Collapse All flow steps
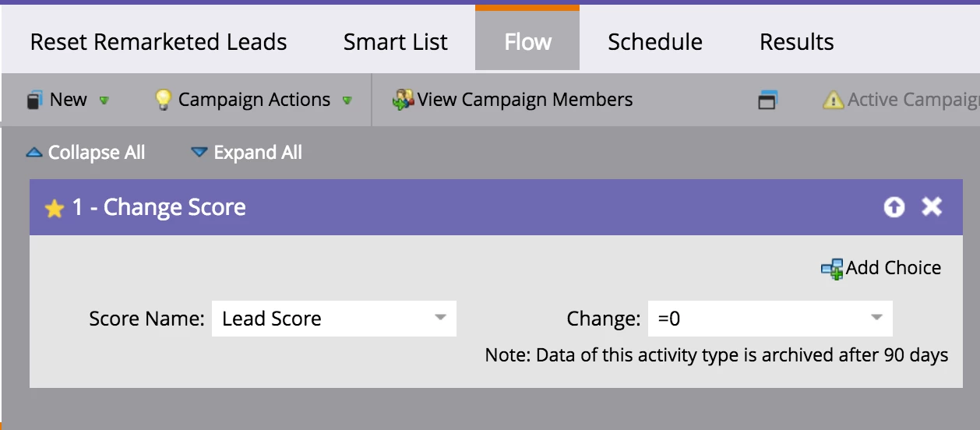 pyautogui.click(x=86, y=153)
